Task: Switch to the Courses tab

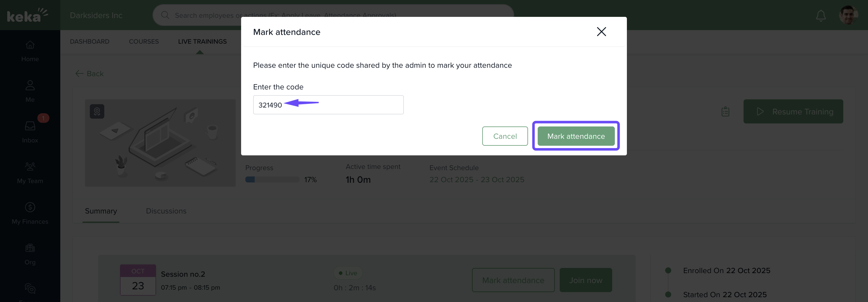Action: [143, 42]
